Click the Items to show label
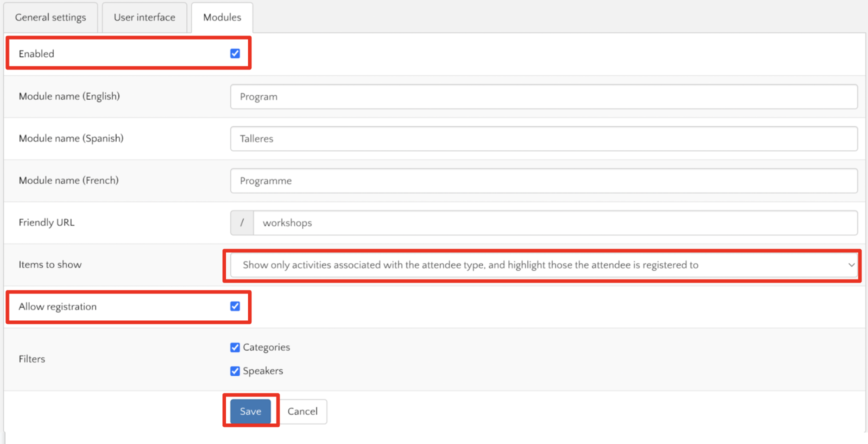868x444 pixels. pyautogui.click(x=50, y=264)
